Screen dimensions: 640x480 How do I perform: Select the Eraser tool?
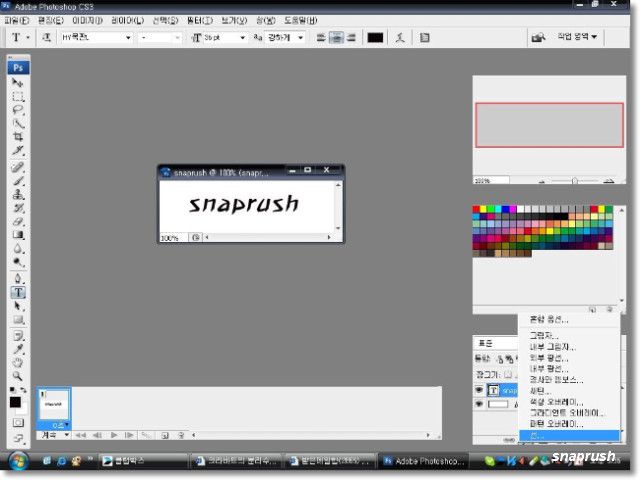click(x=18, y=221)
